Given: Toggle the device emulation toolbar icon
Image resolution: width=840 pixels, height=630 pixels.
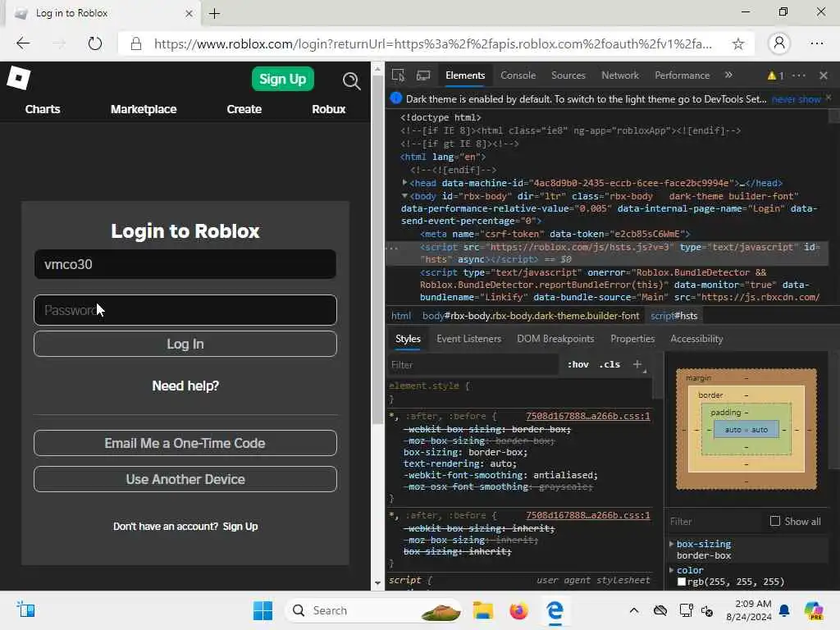Looking at the screenshot, I should pyautogui.click(x=423, y=75).
